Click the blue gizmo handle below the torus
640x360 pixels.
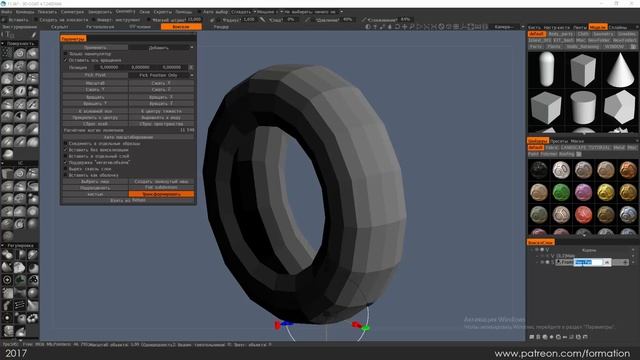pos(287,324)
